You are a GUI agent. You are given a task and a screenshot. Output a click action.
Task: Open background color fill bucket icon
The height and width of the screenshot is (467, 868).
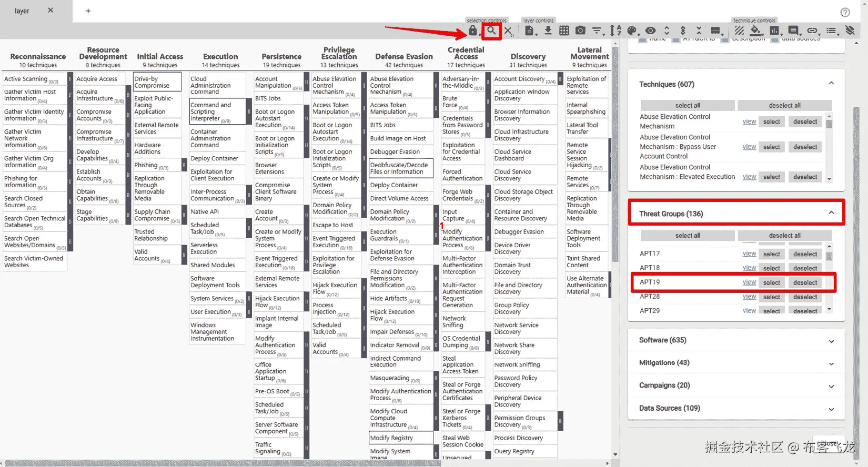pyautogui.click(x=756, y=31)
